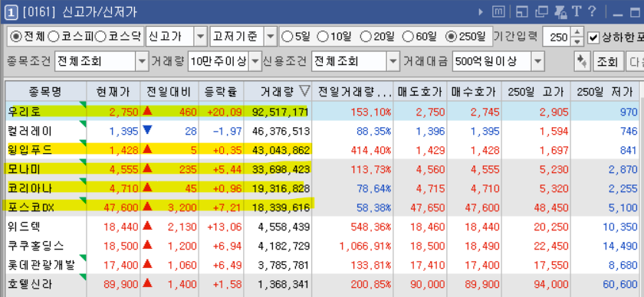Click the green corner marker on 롯데관광개발
The width and height of the screenshot is (644, 297).
84,258
